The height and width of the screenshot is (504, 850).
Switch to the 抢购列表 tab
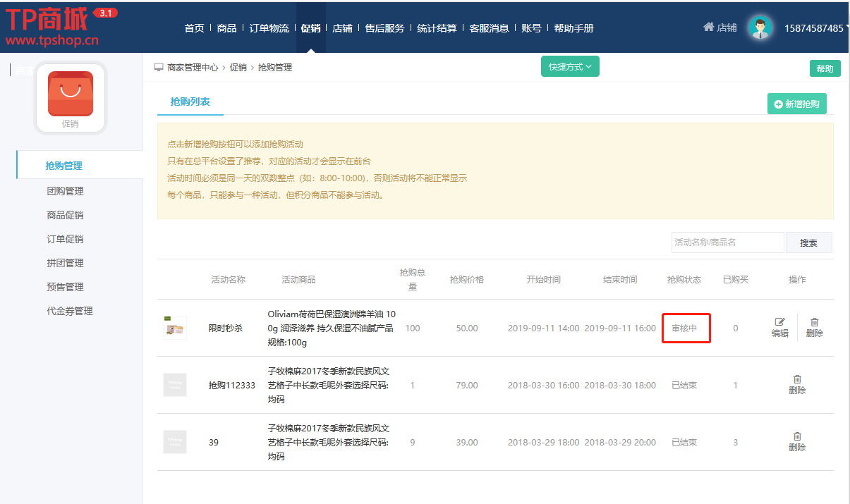(190, 102)
